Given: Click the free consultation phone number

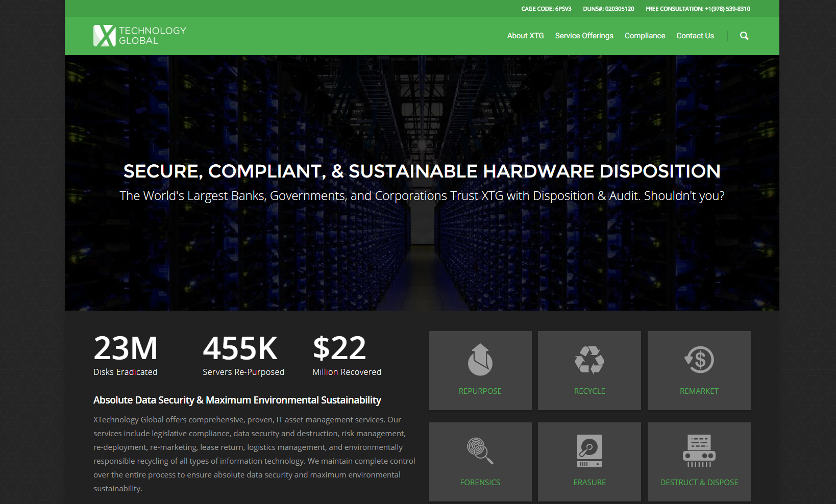Looking at the screenshot, I should click(x=727, y=9).
